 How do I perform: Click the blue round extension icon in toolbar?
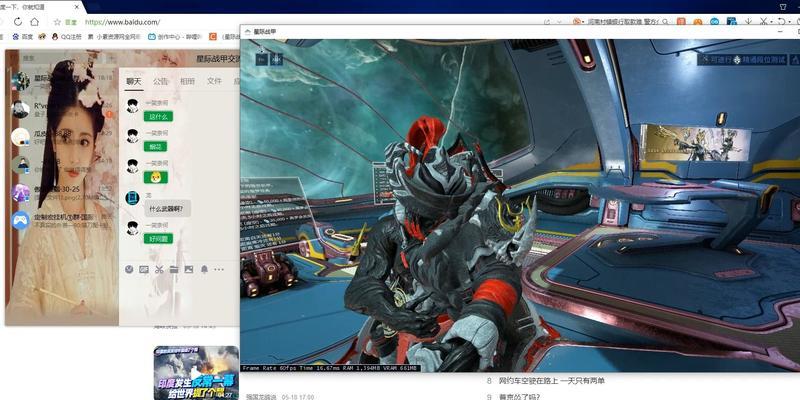[715, 22]
